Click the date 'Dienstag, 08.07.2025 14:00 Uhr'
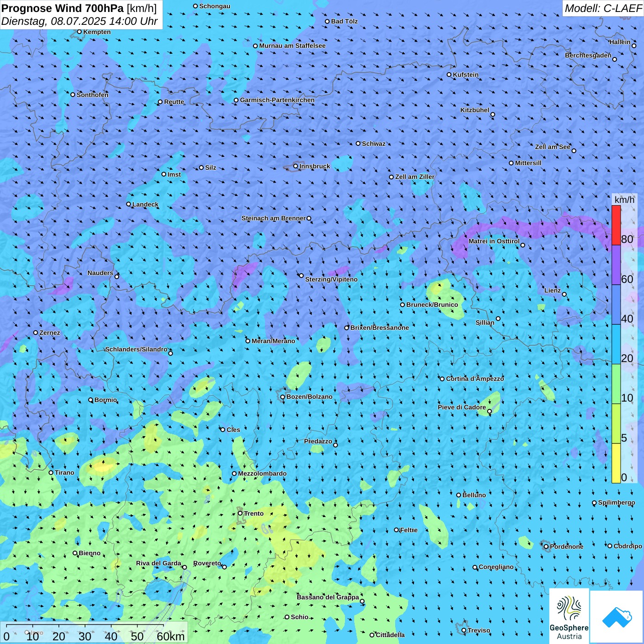 tap(80, 21)
